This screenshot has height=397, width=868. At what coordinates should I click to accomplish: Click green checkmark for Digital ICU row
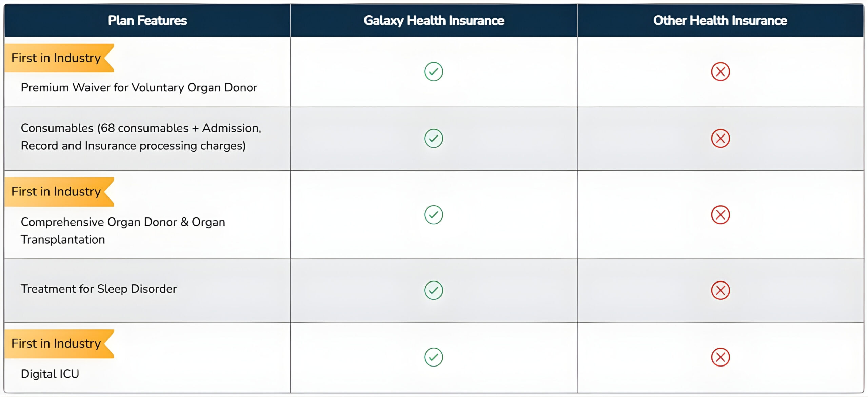(433, 357)
